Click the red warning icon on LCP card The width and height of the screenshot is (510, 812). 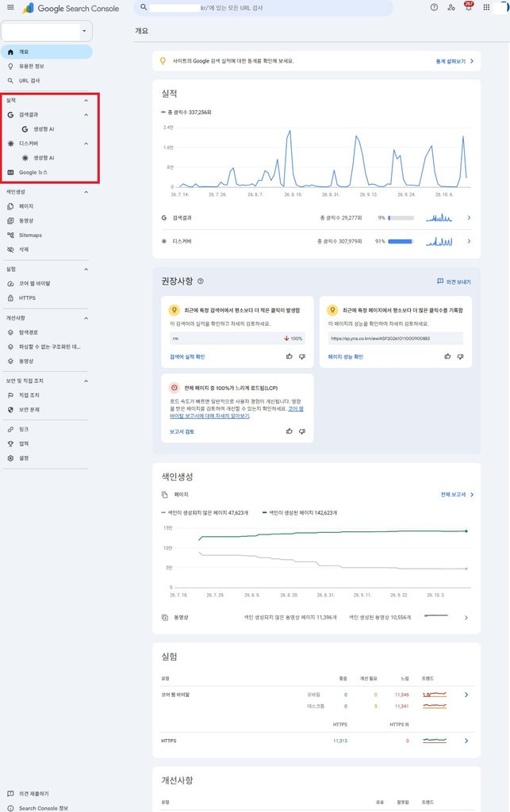coord(174,387)
